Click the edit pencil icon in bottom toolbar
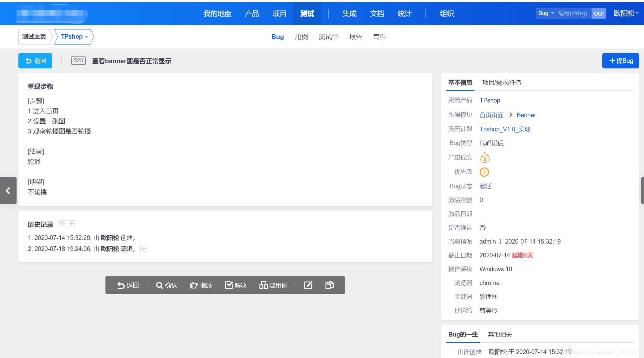The image size is (644, 358). click(308, 285)
